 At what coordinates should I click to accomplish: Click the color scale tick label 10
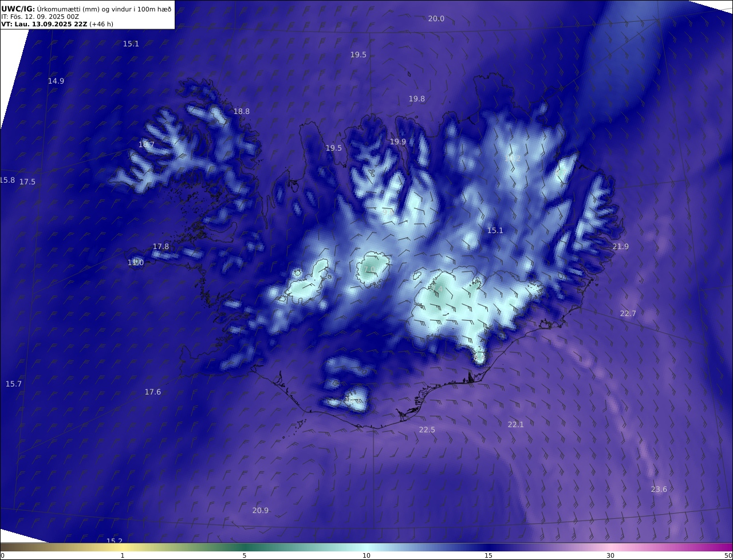click(x=366, y=555)
